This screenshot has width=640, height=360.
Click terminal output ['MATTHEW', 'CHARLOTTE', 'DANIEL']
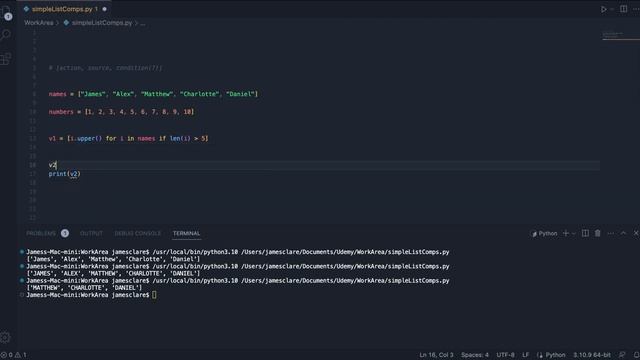pyautogui.click(x=84, y=288)
